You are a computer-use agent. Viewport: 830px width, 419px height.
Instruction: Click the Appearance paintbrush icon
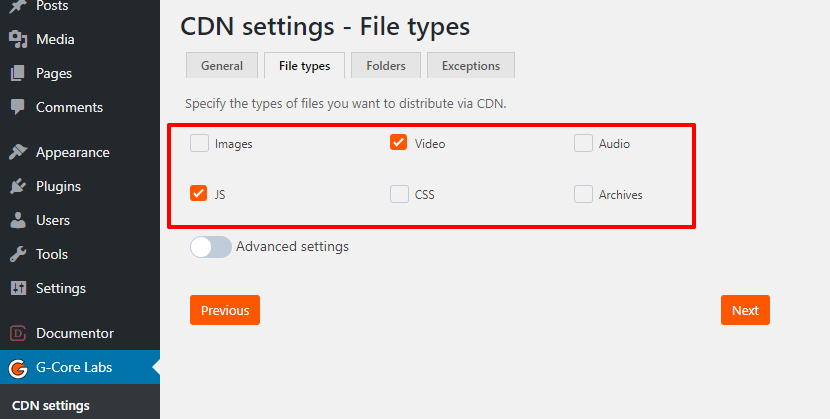coord(17,152)
